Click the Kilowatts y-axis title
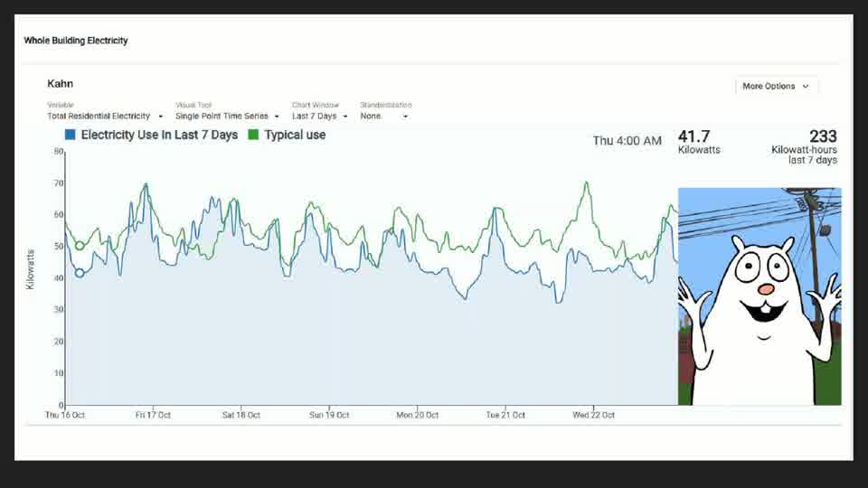 pos(31,269)
